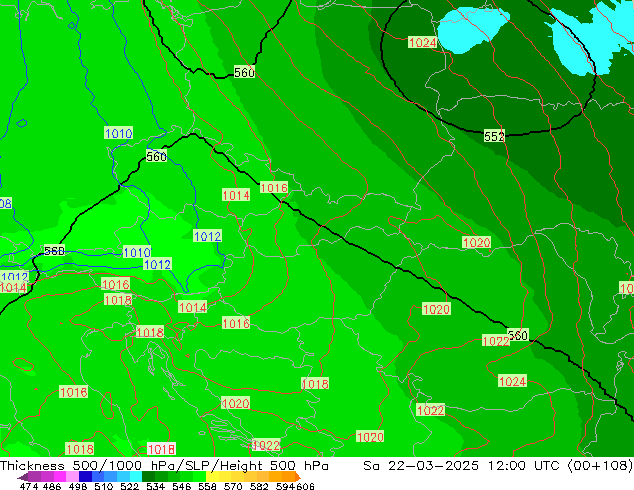Click the 552 height contour label
The height and width of the screenshot is (490, 634).
point(494,136)
